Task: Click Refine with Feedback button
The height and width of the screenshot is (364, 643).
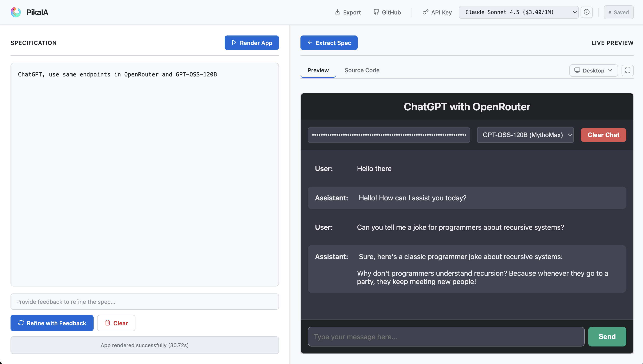Action: click(52, 323)
